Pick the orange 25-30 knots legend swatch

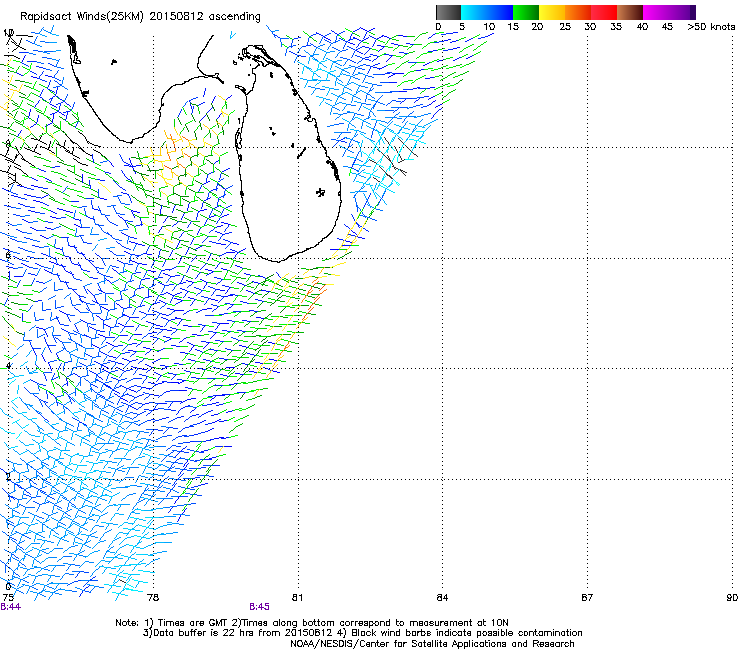[578, 12]
